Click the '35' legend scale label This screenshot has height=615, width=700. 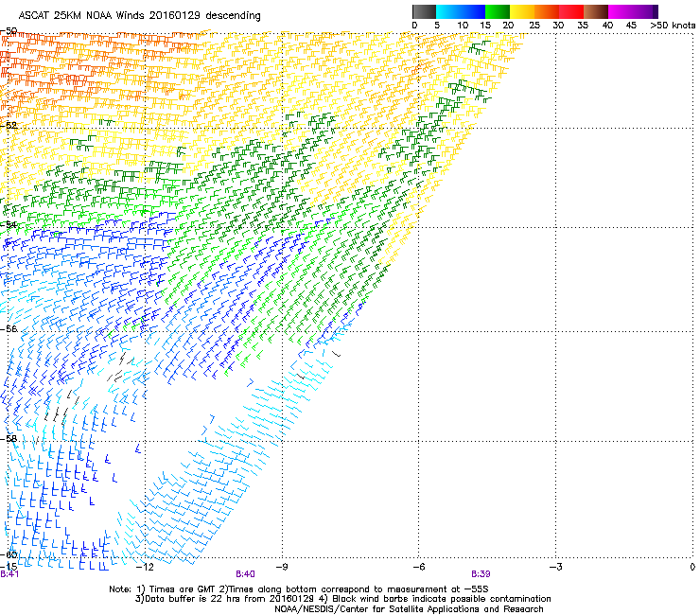click(x=583, y=26)
